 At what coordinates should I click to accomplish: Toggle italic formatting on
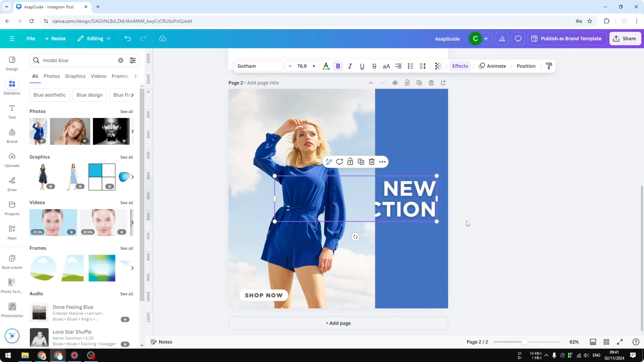(x=350, y=66)
